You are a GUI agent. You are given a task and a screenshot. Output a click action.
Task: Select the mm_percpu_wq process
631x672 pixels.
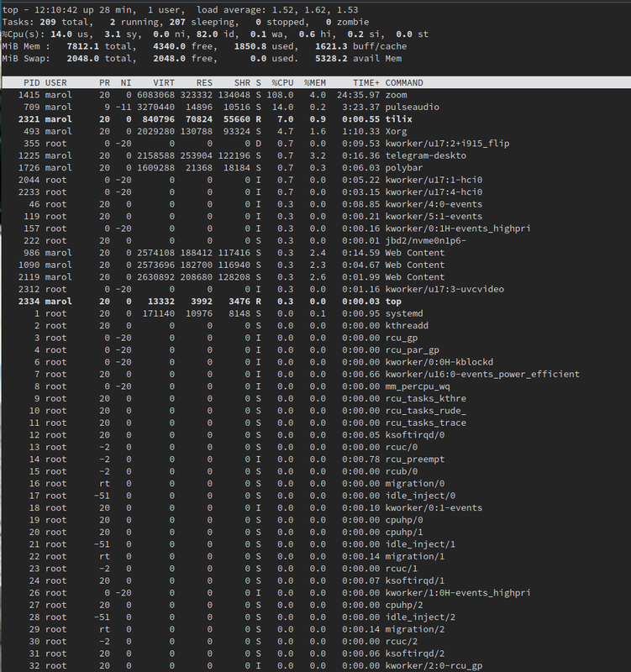(317, 386)
